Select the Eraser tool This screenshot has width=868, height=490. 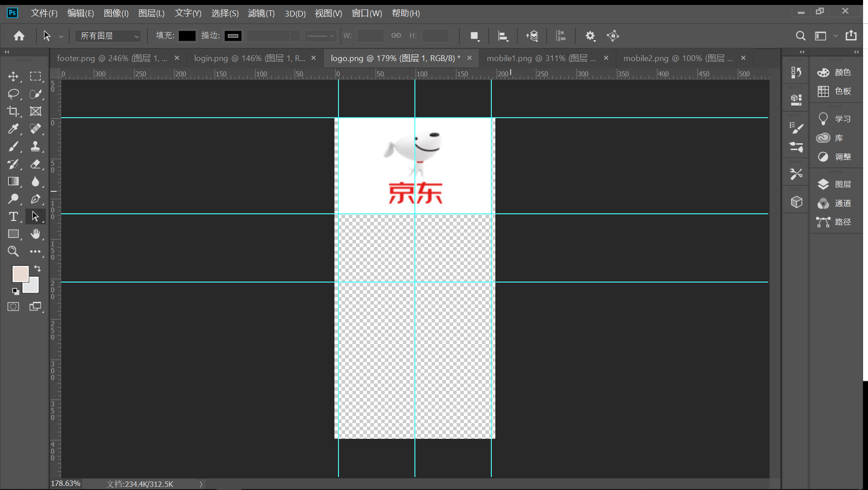[36, 164]
